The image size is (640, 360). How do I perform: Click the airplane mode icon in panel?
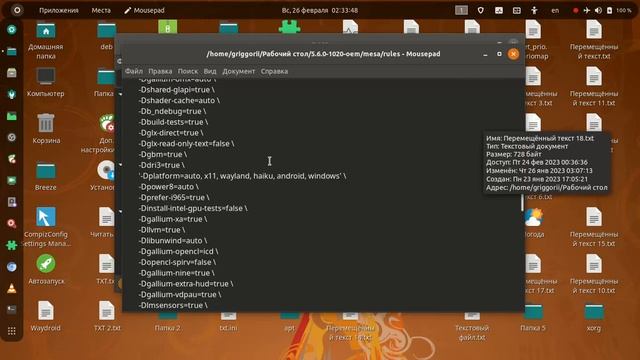[587, 10]
